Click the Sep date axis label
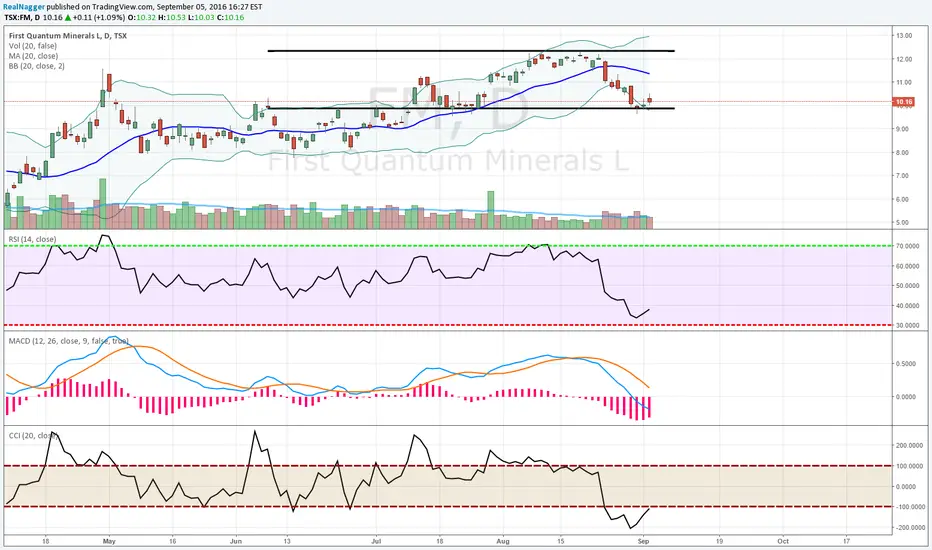 643,541
